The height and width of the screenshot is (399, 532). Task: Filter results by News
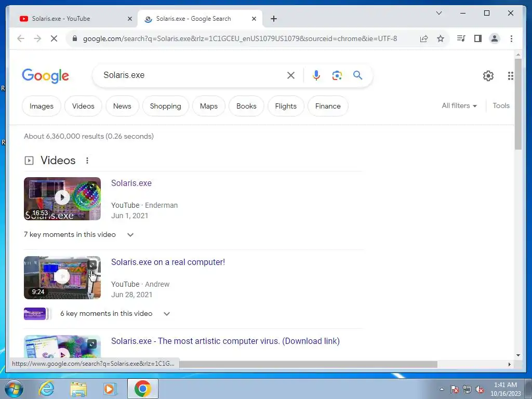pyautogui.click(x=122, y=106)
